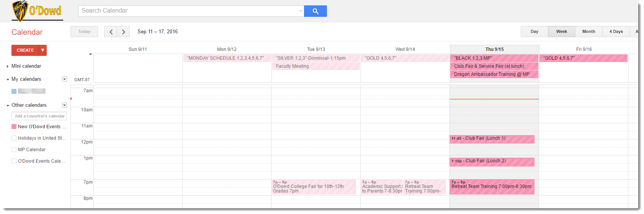Go to previous week with left arrow
644x214 pixels.
(111, 32)
